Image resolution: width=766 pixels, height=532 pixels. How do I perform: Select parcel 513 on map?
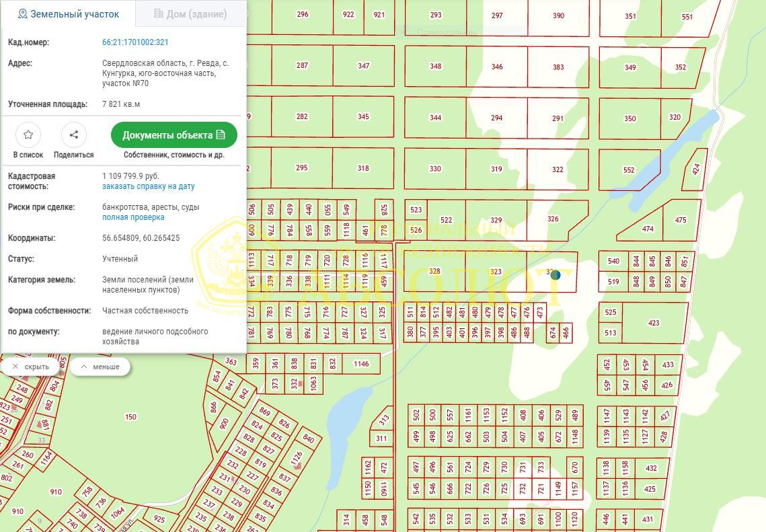pyautogui.click(x=610, y=333)
